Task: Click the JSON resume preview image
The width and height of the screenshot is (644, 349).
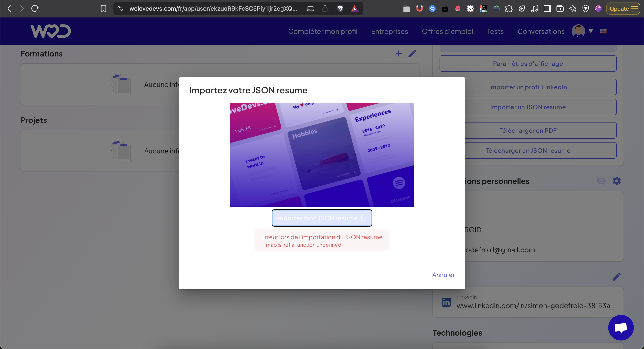Action: pos(322,155)
